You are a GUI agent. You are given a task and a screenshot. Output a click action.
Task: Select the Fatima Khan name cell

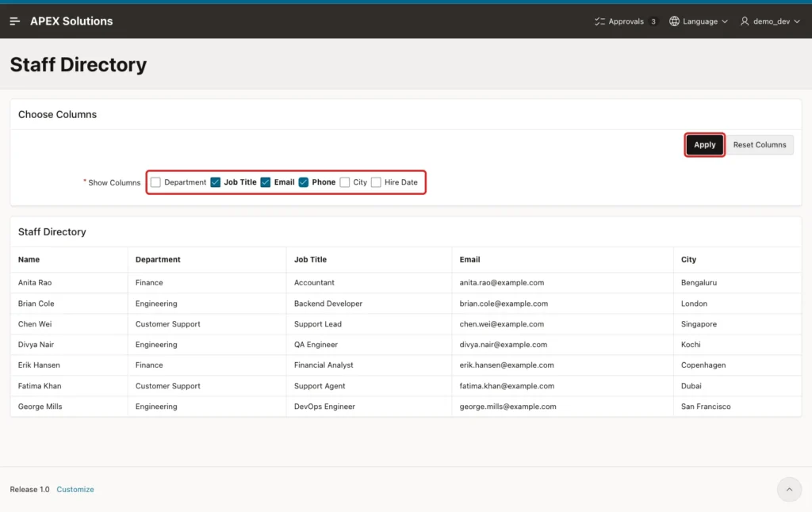[x=69, y=386]
